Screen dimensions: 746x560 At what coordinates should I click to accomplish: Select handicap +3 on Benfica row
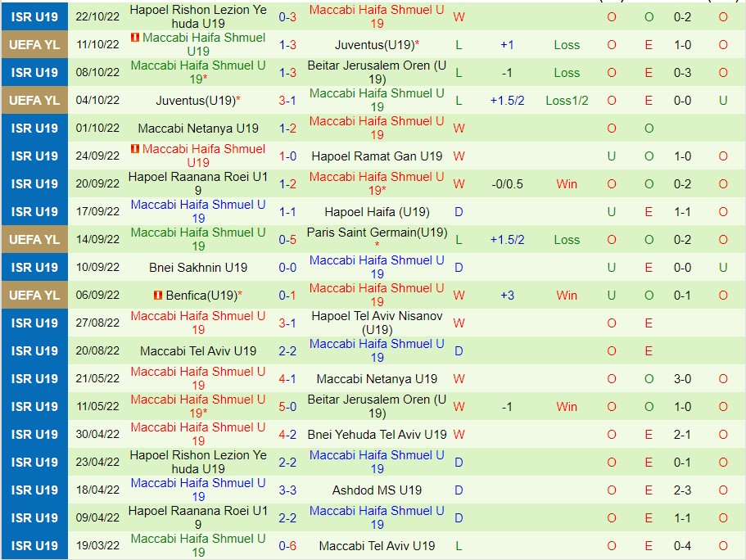tap(507, 296)
